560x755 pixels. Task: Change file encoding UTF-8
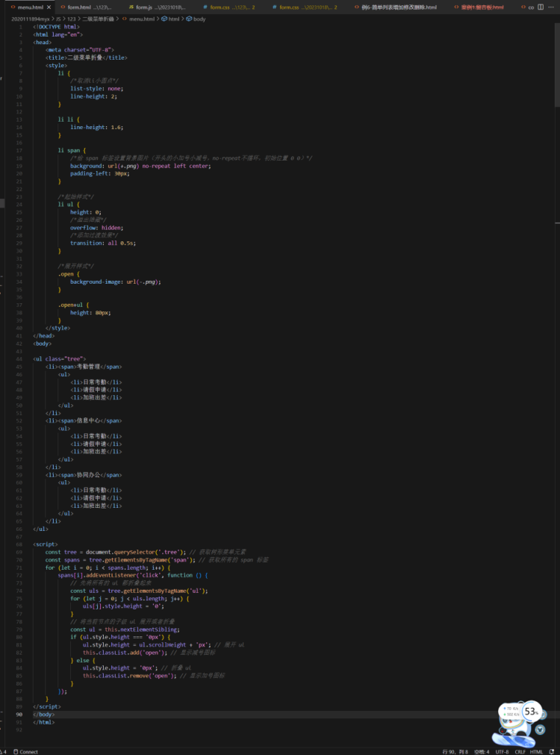tap(502, 751)
